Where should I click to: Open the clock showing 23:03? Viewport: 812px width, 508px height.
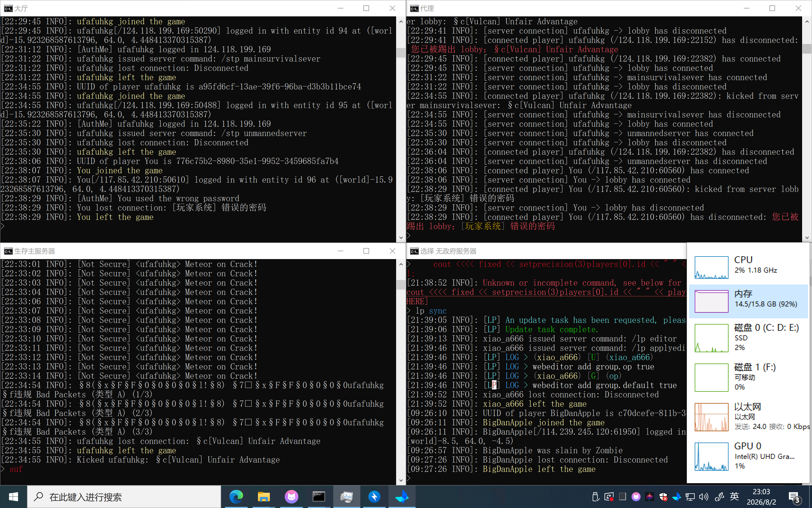click(x=761, y=497)
